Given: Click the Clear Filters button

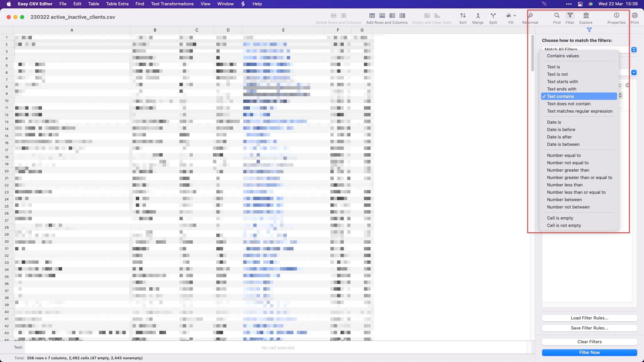Looking at the screenshot, I should pos(590,341).
